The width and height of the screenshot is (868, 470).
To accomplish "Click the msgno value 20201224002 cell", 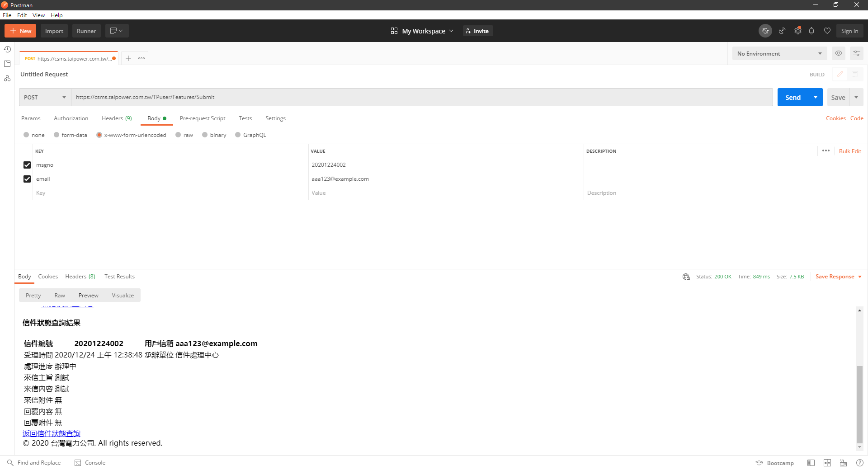I will click(446, 165).
